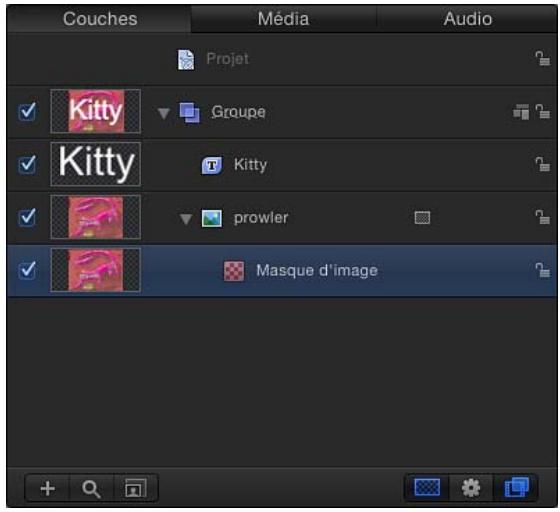Collapse the Groupe disclosure triangle
The width and height of the screenshot is (560, 512).
(164, 113)
